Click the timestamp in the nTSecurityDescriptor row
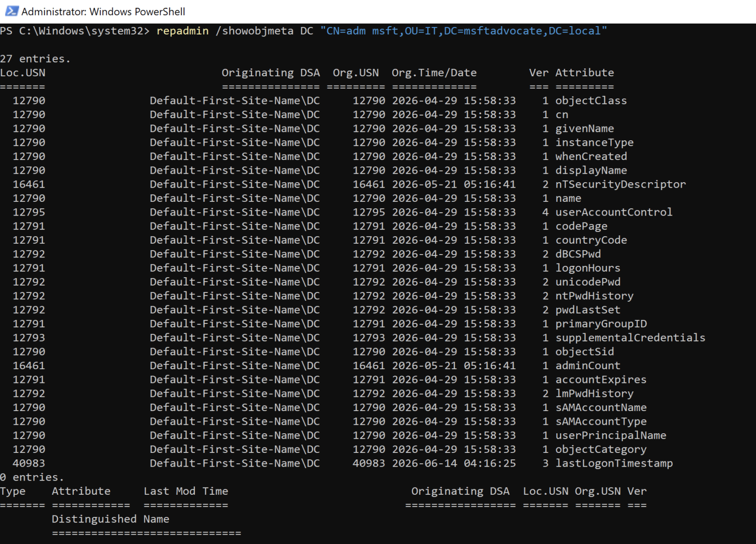Screen dimensions: 756x544 click(x=454, y=184)
